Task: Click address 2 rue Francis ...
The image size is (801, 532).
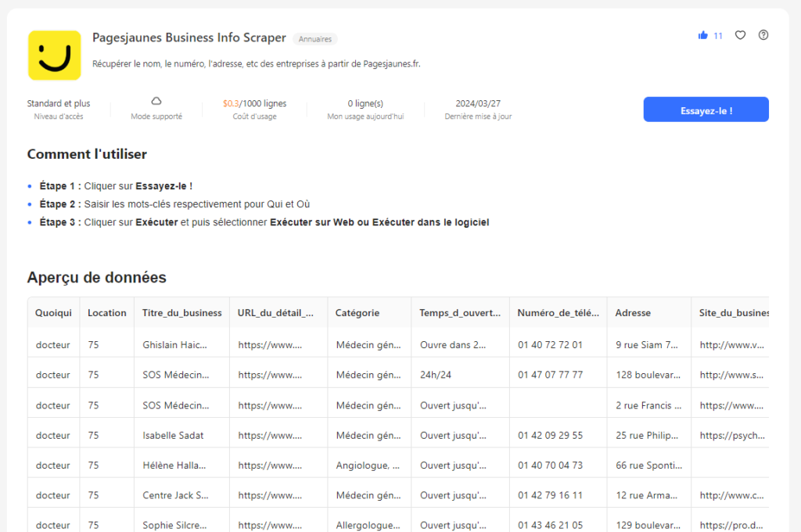Action: pos(648,405)
